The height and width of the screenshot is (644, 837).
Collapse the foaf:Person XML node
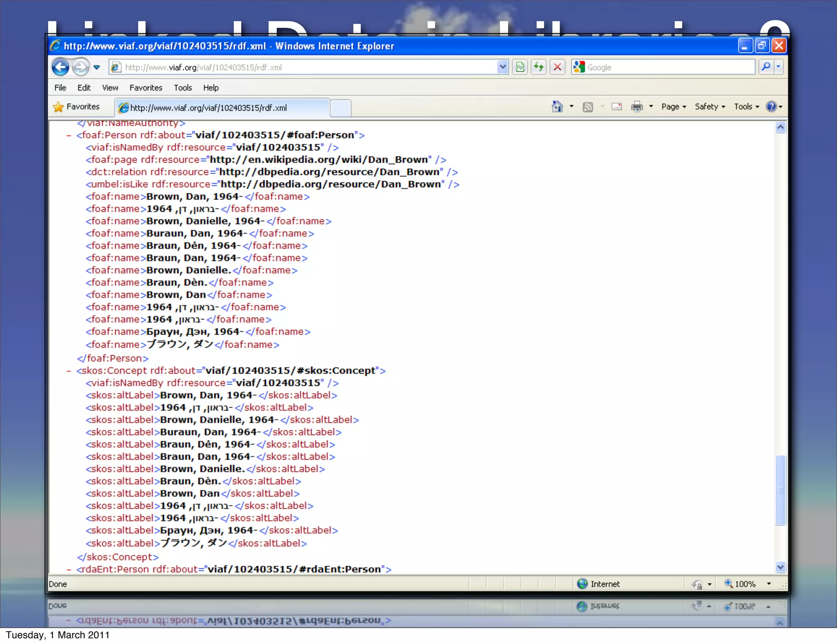click(x=69, y=135)
